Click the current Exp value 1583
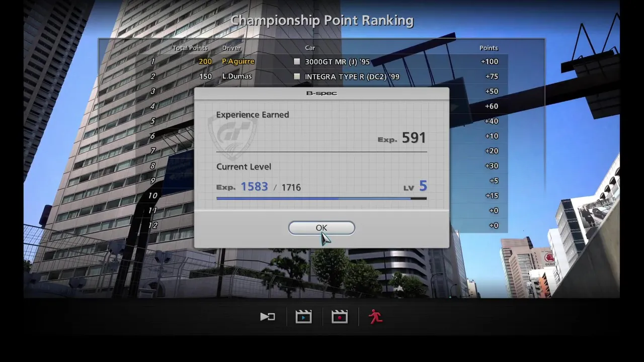This screenshot has width=644, height=362. tap(254, 187)
